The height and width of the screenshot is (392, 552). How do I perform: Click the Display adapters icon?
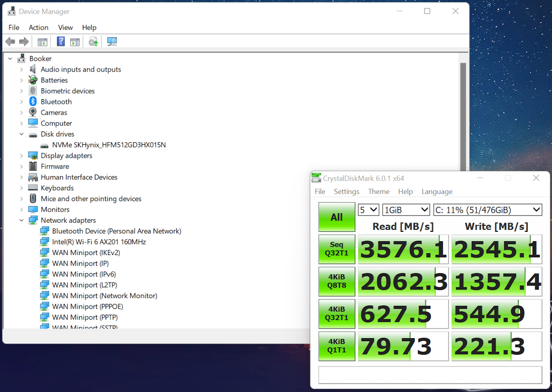[33, 156]
